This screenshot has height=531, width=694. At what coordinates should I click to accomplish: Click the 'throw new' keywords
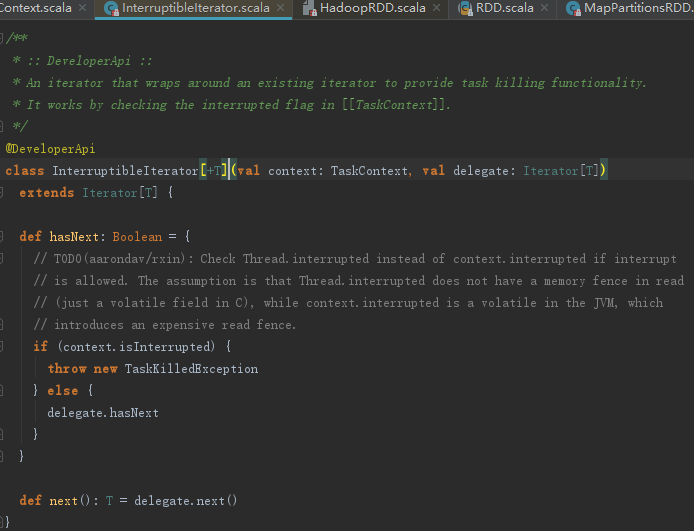[82, 369]
